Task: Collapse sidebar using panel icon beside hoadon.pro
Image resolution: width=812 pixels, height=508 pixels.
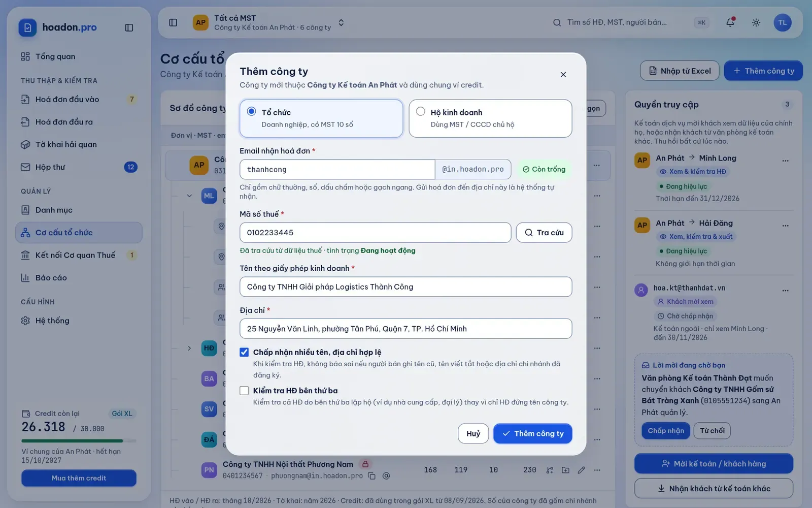Action: point(129,27)
